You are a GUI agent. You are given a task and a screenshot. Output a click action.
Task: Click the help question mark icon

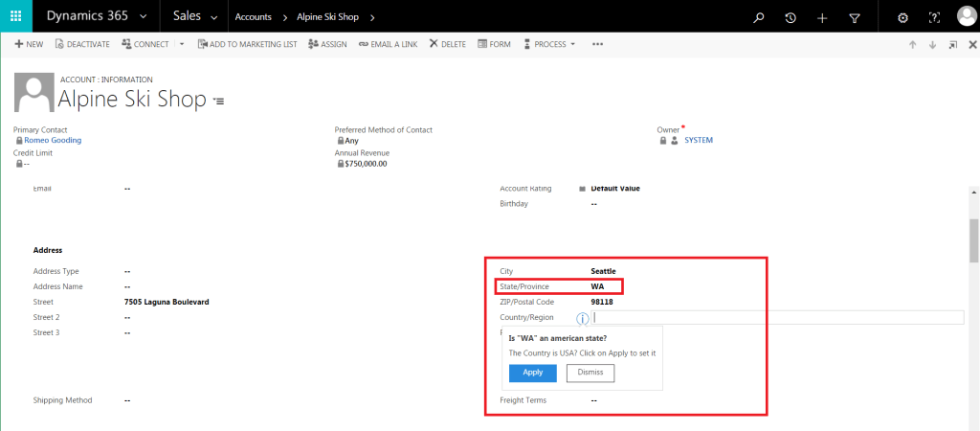(935, 17)
